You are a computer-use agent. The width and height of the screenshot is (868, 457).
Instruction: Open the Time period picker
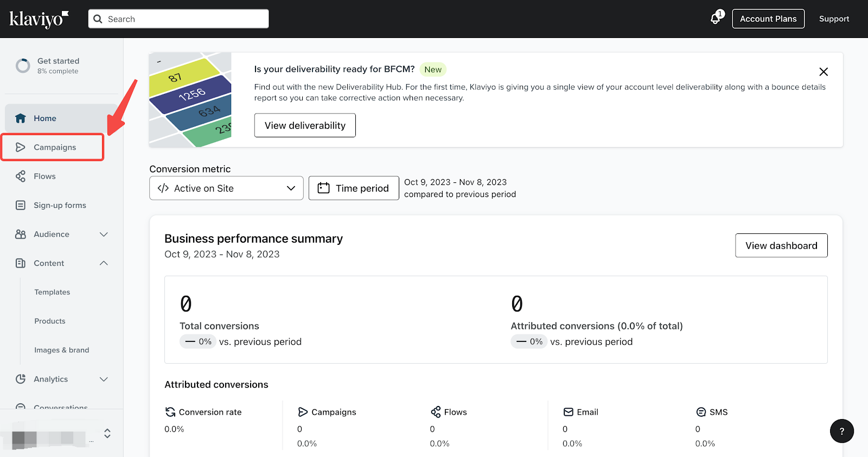[x=354, y=188]
